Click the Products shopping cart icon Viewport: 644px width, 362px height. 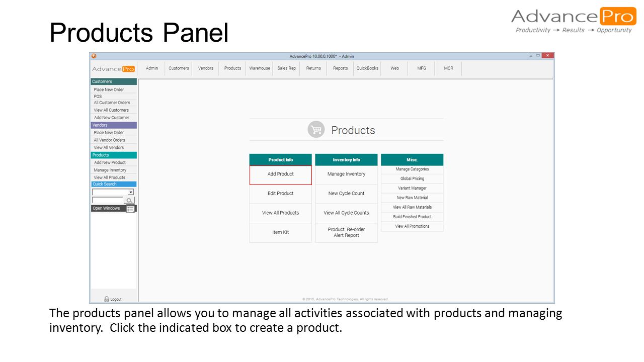[316, 130]
